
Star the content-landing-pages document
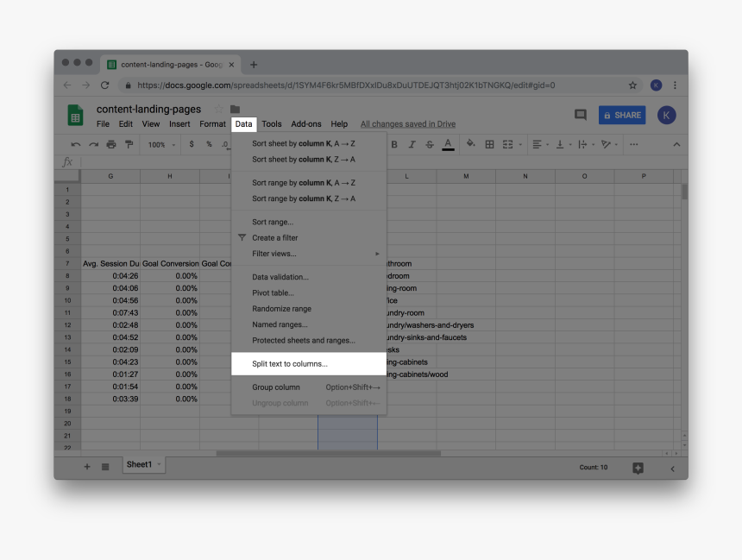218,109
